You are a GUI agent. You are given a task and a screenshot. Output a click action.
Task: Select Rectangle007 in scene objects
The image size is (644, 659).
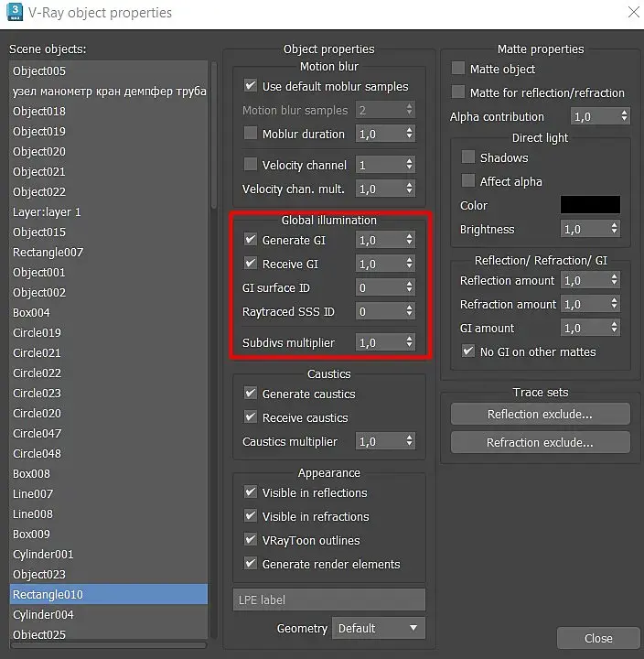(108, 253)
